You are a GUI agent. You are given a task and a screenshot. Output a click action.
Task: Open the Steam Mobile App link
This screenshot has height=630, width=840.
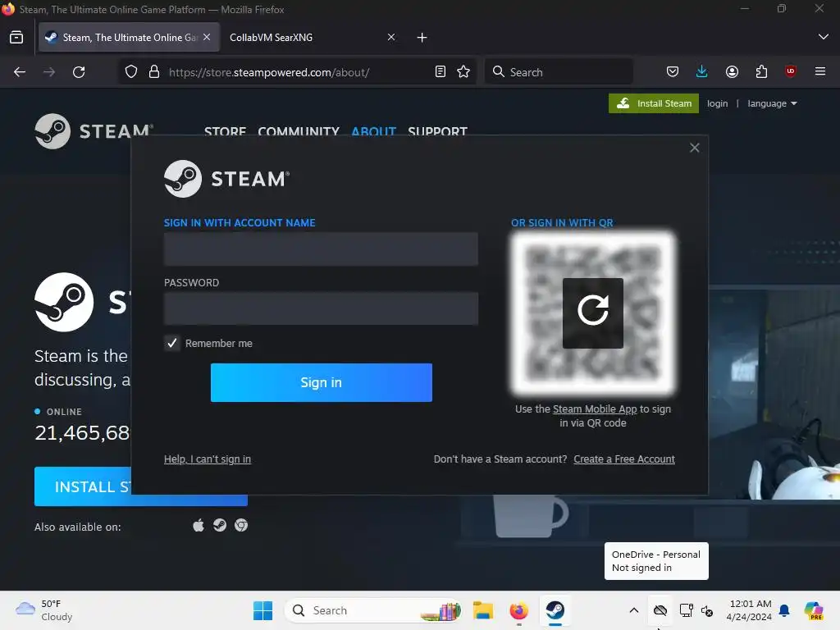click(x=595, y=409)
